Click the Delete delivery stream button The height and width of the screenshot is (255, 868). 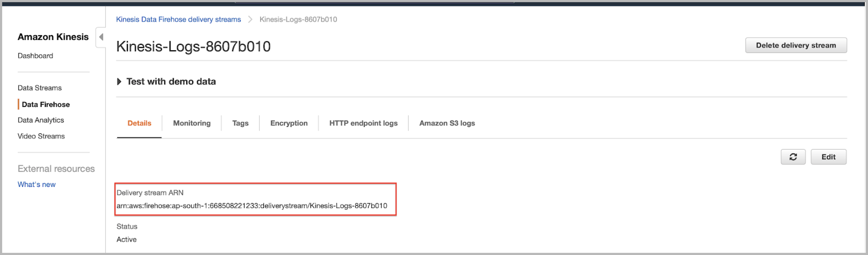796,45
